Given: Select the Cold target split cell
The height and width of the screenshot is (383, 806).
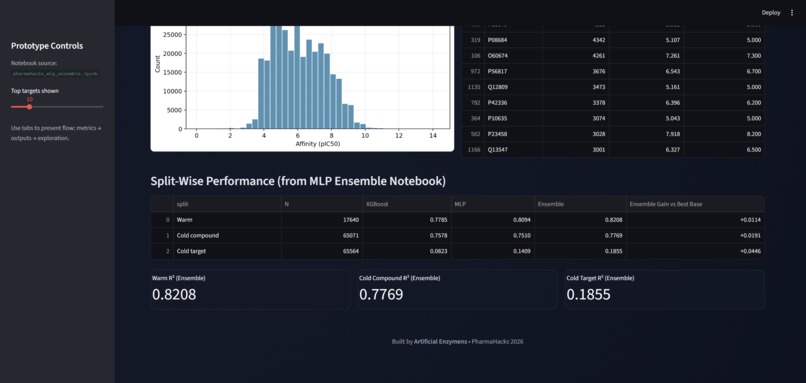Looking at the screenshot, I should [227, 251].
